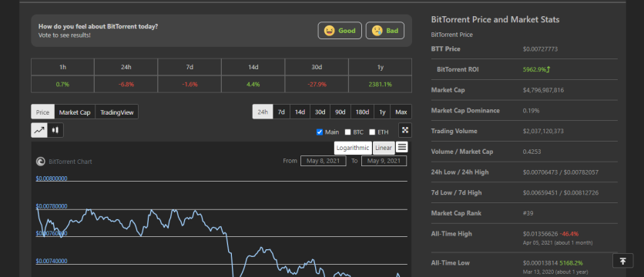Select the 180d chart range
Image resolution: width=644 pixels, height=277 pixels.
click(362, 112)
